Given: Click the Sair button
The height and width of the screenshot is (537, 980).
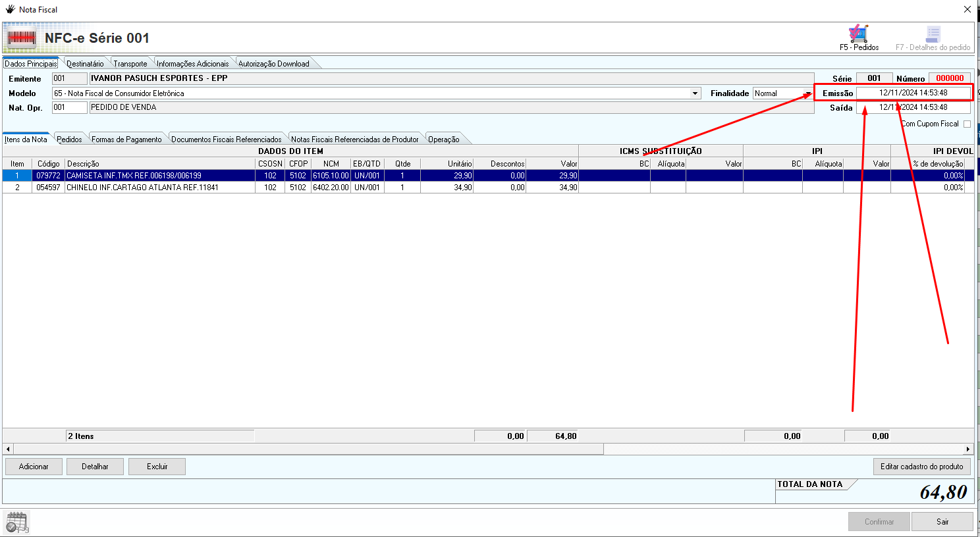Looking at the screenshot, I should (x=942, y=522).
